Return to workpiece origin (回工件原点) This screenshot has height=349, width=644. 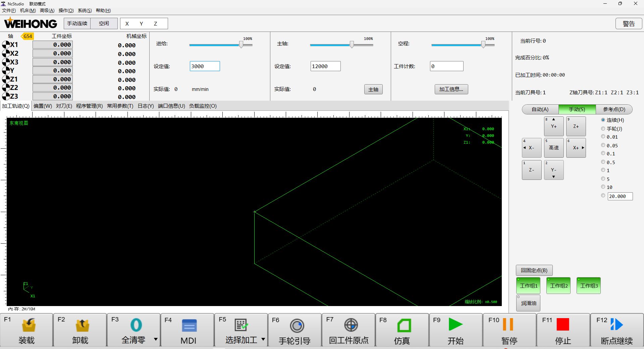point(351,325)
